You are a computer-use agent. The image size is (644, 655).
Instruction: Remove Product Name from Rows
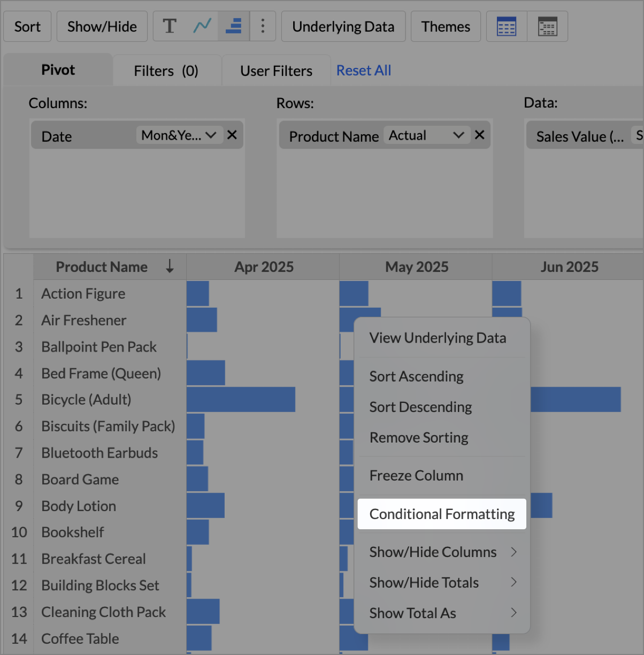(480, 135)
